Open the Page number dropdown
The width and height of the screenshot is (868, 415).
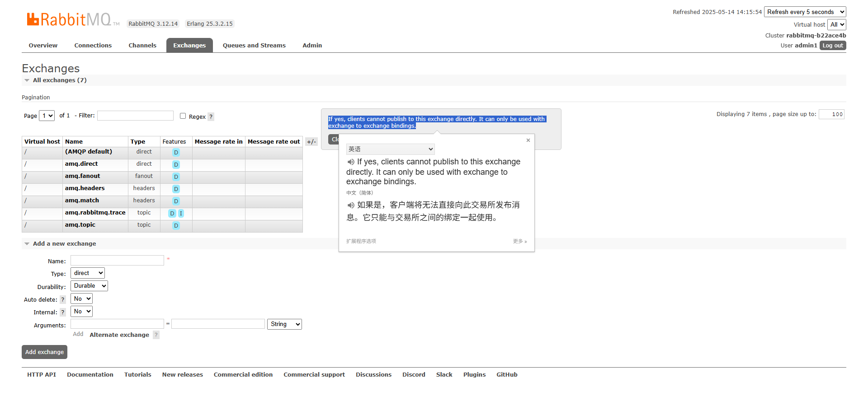point(47,116)
